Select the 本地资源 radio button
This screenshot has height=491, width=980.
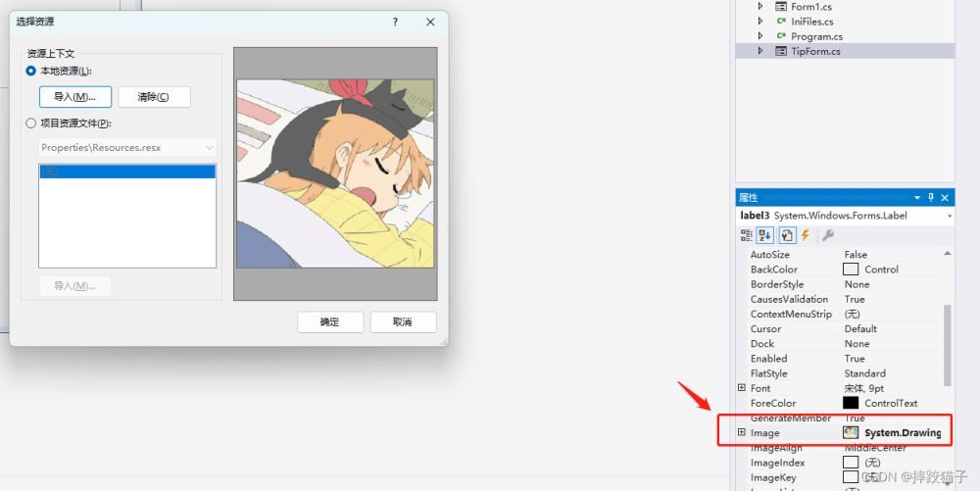[x=30, y=72]
